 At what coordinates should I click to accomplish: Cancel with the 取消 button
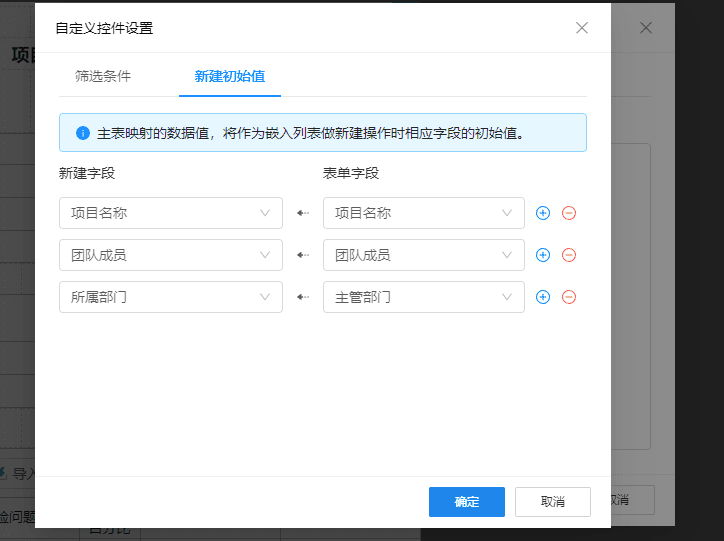coord(553,502)
